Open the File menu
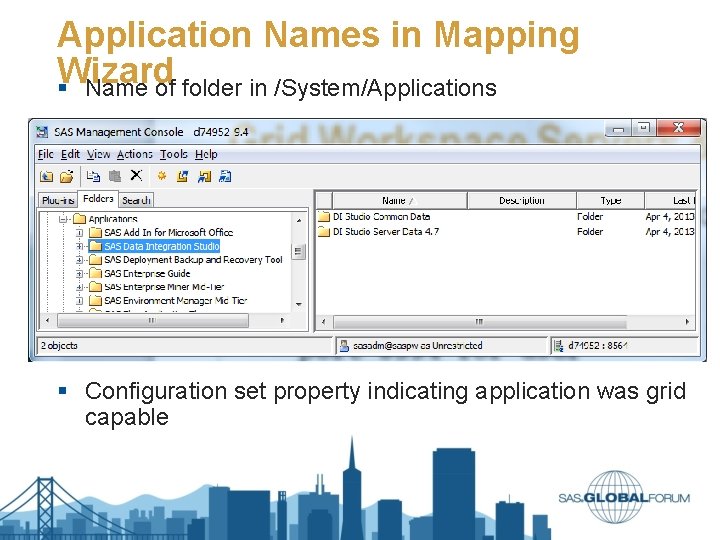The width and height of the screenshot is (720, 540). [x=45, y=154]
